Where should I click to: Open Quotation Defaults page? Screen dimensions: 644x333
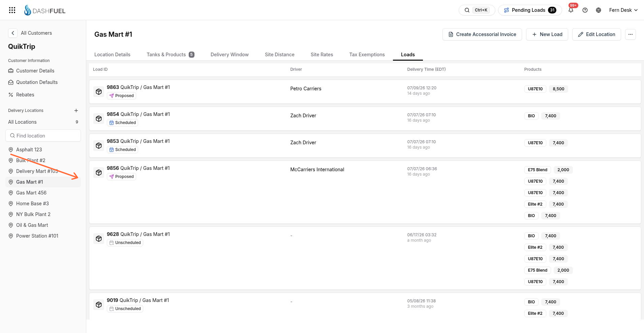[x=37, y=82]
